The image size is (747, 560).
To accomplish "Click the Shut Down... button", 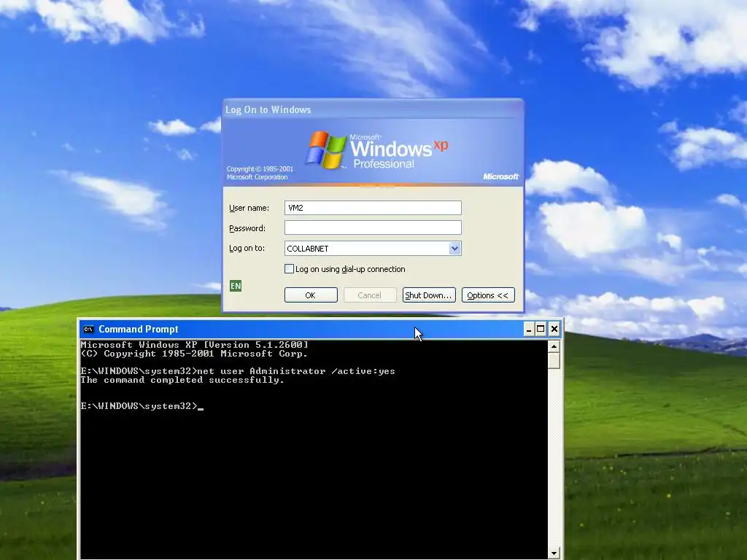I will [429, 295].
